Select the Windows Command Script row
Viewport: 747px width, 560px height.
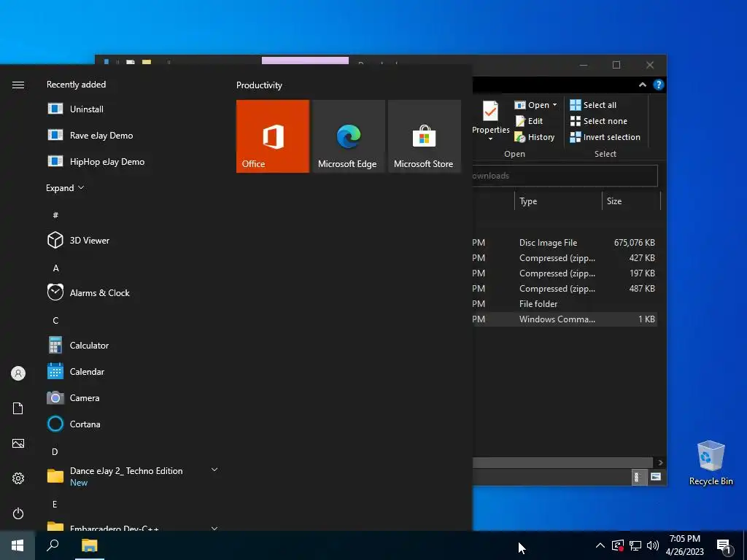point(565,319)
